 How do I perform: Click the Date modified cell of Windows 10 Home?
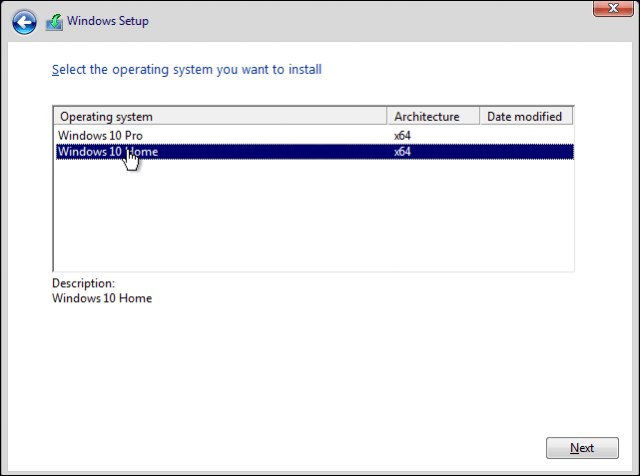[525, 152]
